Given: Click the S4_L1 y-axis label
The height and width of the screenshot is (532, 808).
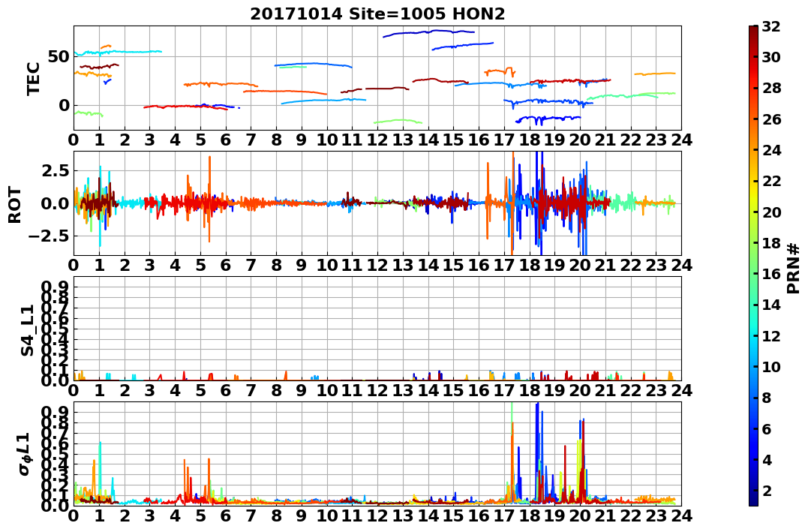Looking at the screenshot, I should click(x=28, y=330).
